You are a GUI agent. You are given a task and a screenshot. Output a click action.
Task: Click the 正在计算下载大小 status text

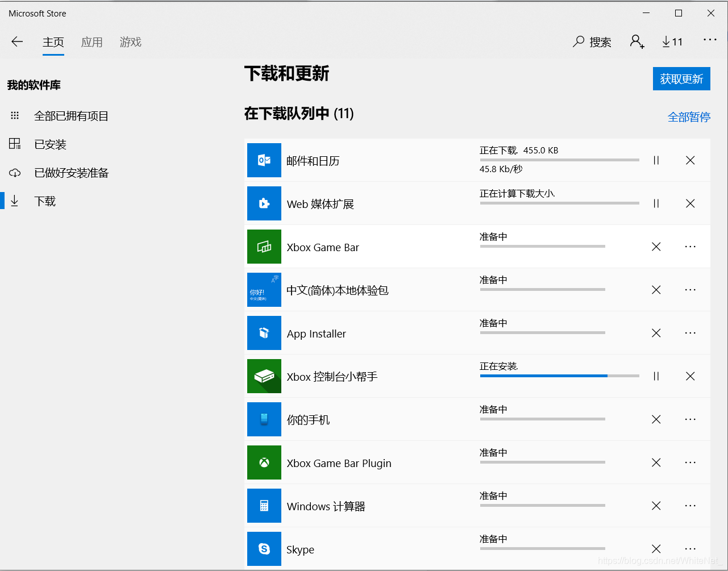pyautogui.click(x=517, y=194)
